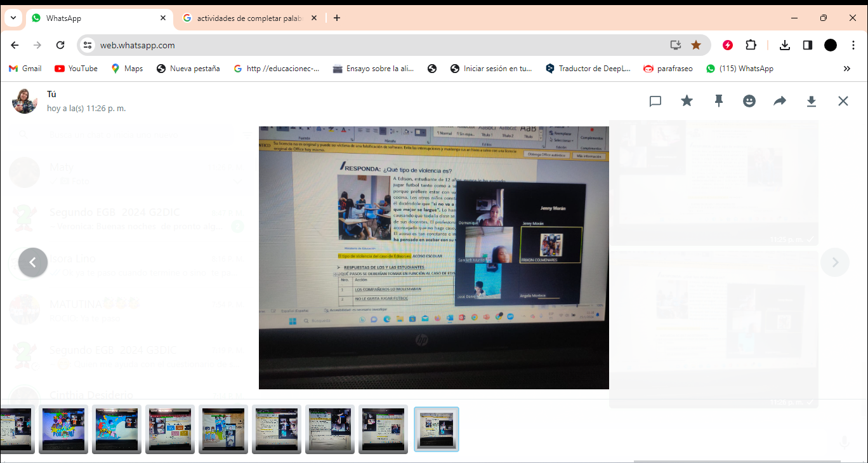Image resolution: width=868 pixels, height=463 pixels.
Task: Open a new browser tab
Action: coord(337,18)
